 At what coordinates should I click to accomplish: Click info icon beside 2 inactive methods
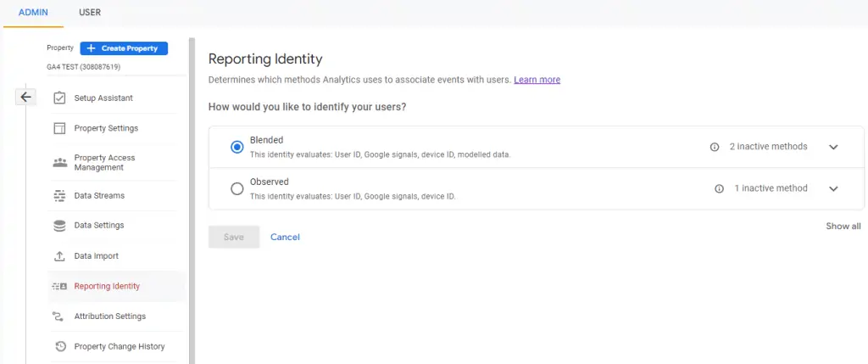tap(715, 147)
